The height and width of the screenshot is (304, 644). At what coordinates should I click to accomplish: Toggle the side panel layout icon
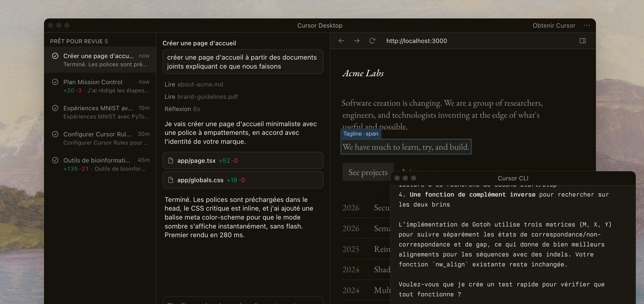[x=583, y=41]
